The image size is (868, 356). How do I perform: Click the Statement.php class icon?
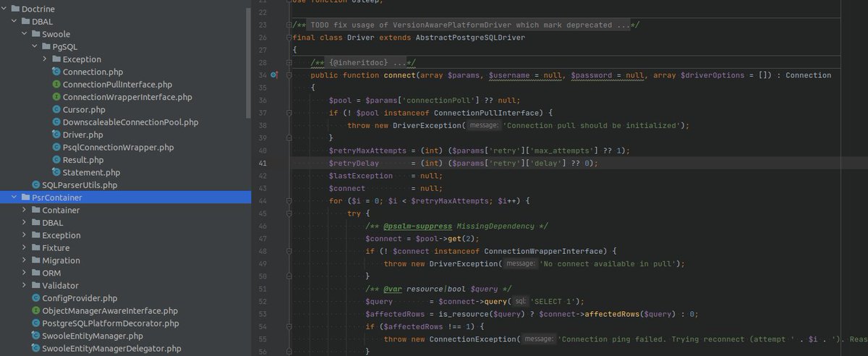coord(56,172)
